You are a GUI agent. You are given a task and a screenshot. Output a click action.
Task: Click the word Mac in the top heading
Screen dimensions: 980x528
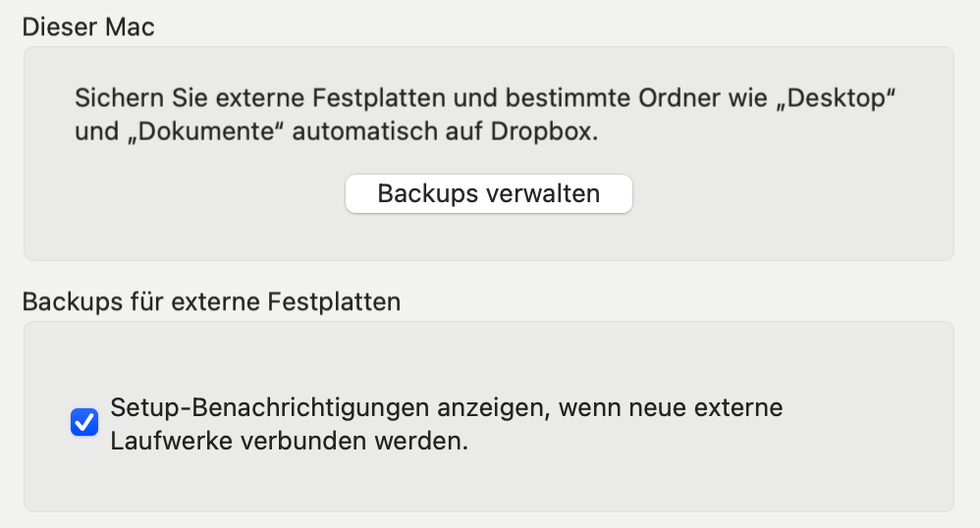[x=132, y=26]
